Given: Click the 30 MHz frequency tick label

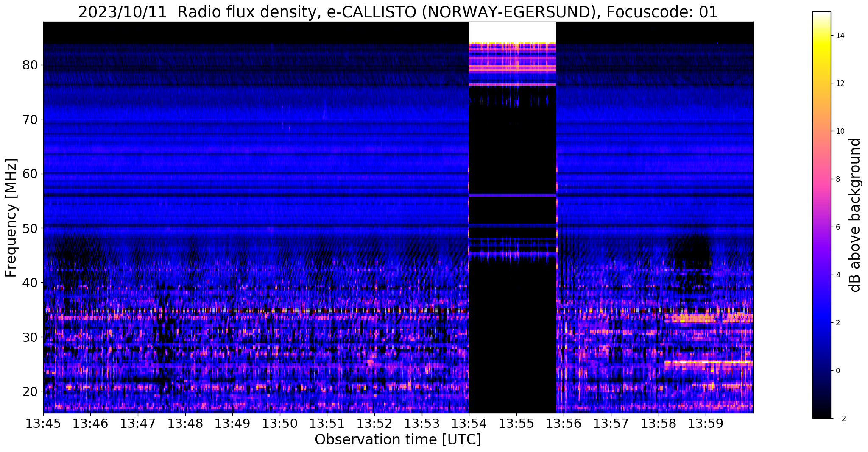Looking at the screenshot, I should [31, 337].
